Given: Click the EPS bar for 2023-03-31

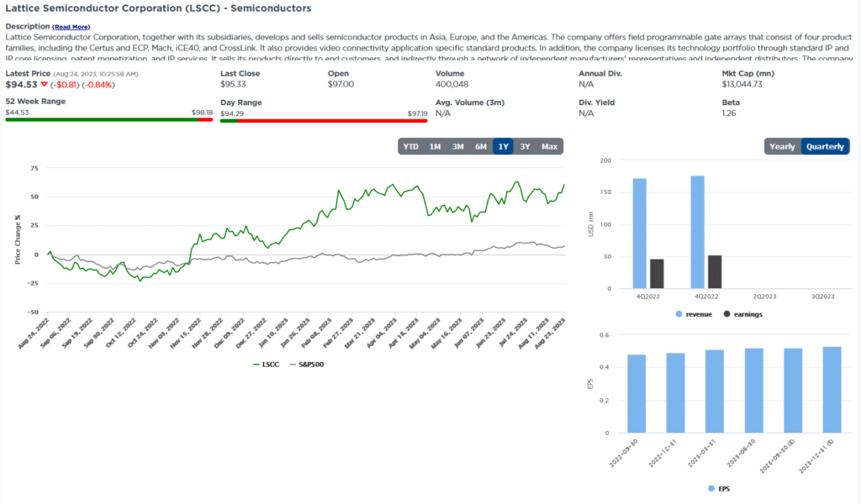Looking at the screenshot, I should pos(715,391).
